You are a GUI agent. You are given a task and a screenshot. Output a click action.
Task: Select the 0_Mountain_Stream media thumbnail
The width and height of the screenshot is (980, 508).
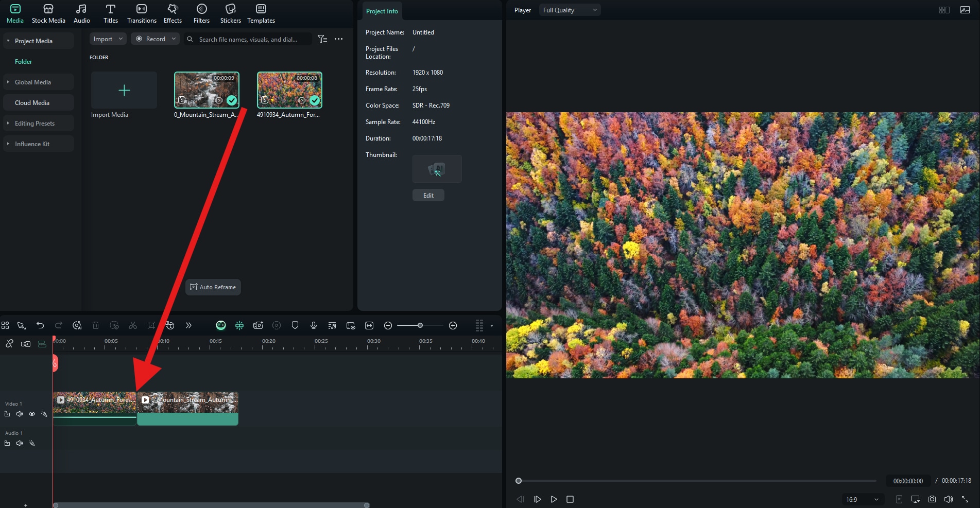coord(207,90)
